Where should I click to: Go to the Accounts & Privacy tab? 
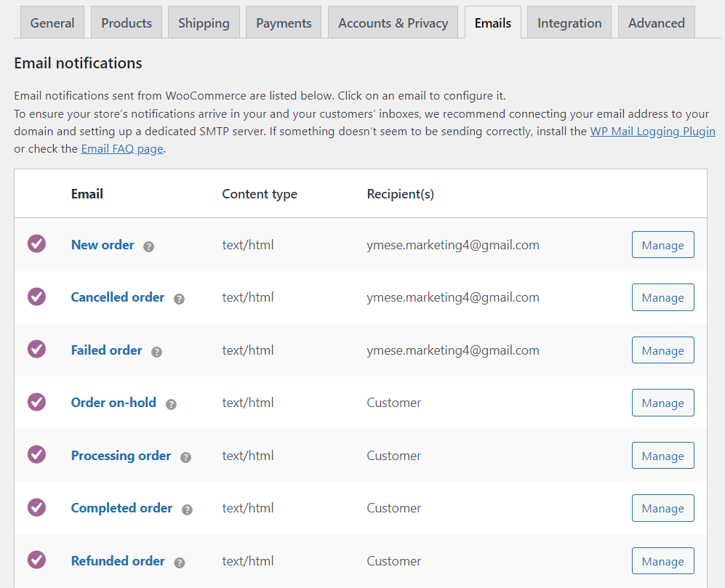[393, 23]
